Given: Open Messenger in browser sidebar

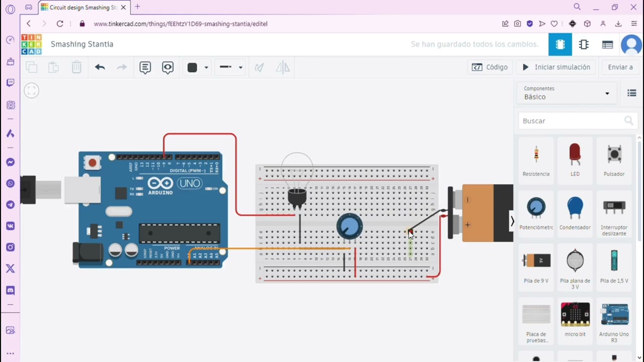Looking at the screenshot, I should 10,162.
